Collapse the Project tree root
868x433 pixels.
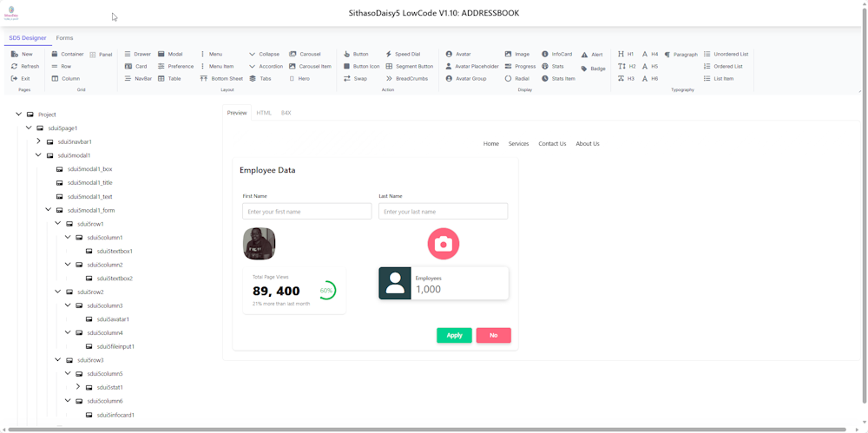click(x=19, y=114)
